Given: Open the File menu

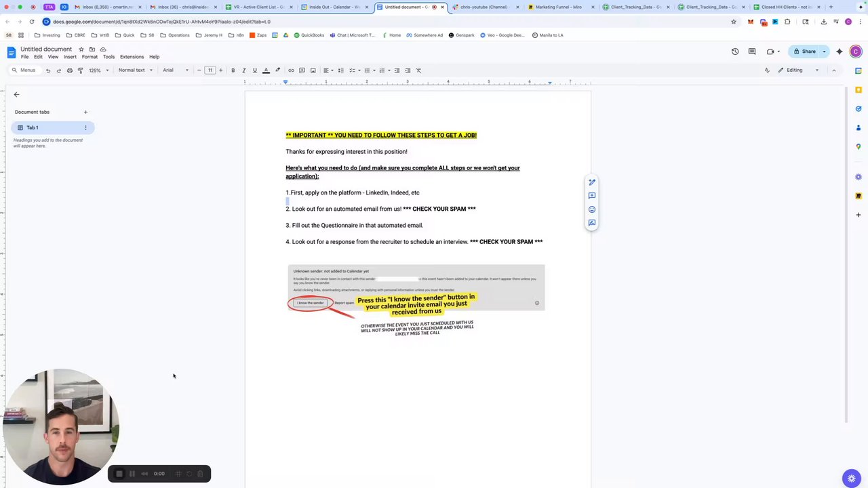Looking at the screenshot, I should coord(24,57).
